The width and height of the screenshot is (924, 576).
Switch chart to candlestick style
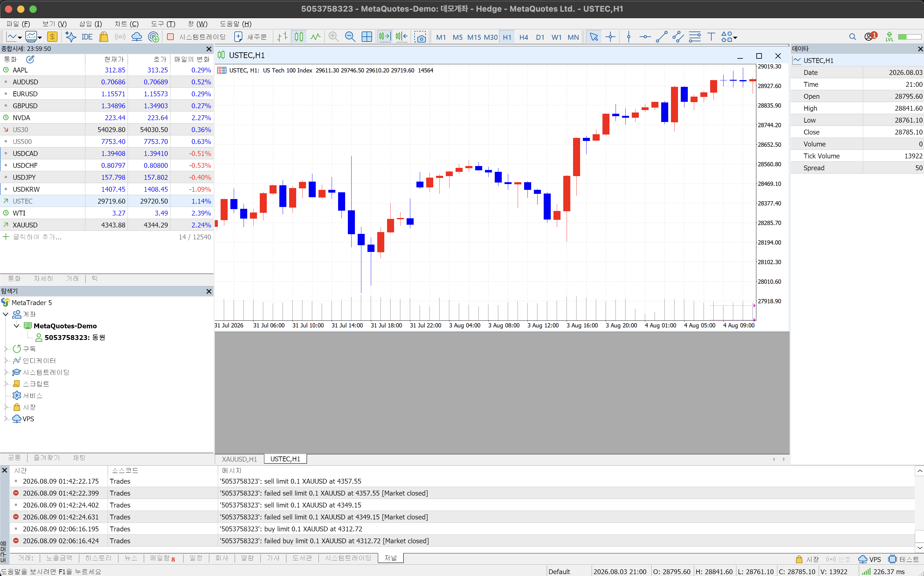tap(299, 37)
